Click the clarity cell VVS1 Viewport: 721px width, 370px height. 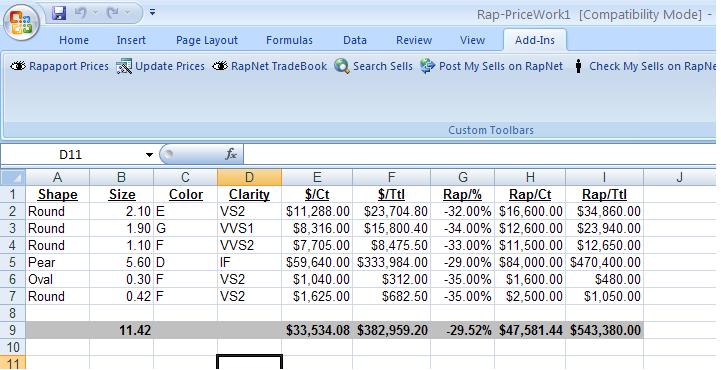pos(249,228)
